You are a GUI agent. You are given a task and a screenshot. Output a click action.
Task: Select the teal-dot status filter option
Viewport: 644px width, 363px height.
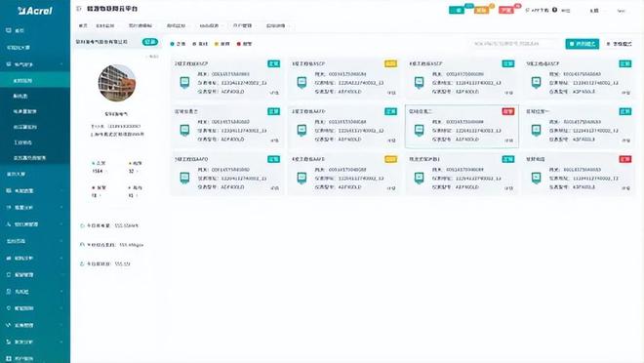pos(178,44)
